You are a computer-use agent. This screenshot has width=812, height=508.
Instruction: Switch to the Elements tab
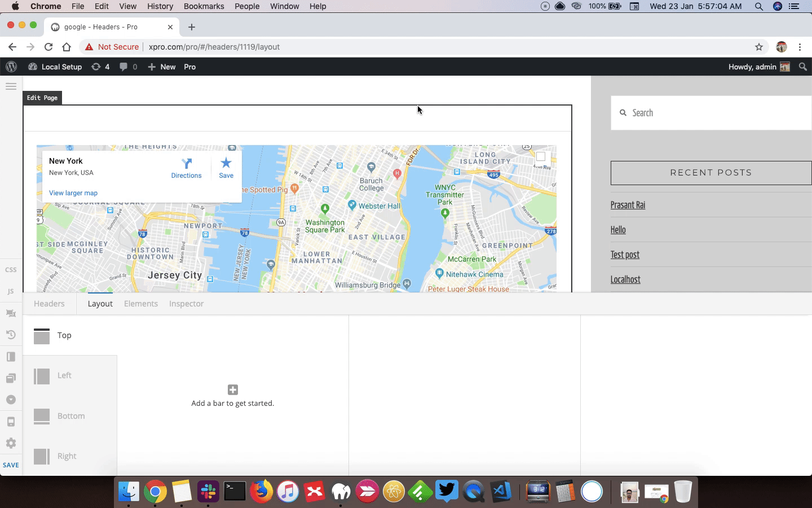(141, 304)
